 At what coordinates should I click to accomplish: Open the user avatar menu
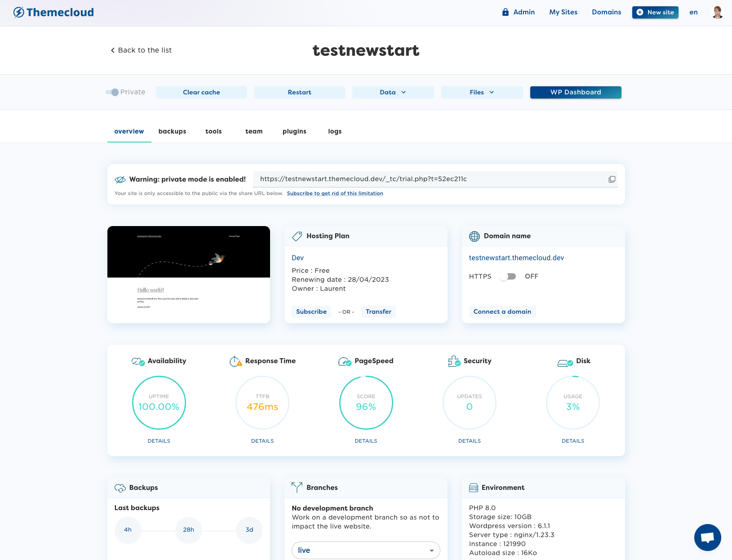click(x=718, y=12)
